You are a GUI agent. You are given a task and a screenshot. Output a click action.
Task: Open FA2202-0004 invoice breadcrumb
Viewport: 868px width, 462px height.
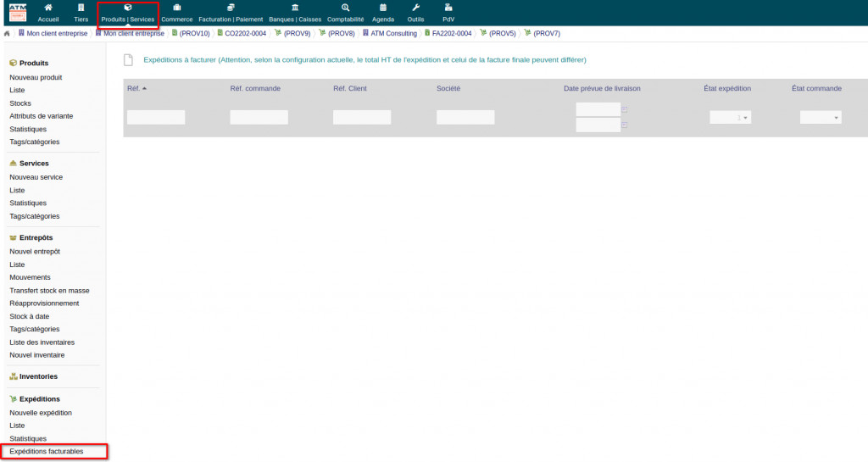point(448,34)
